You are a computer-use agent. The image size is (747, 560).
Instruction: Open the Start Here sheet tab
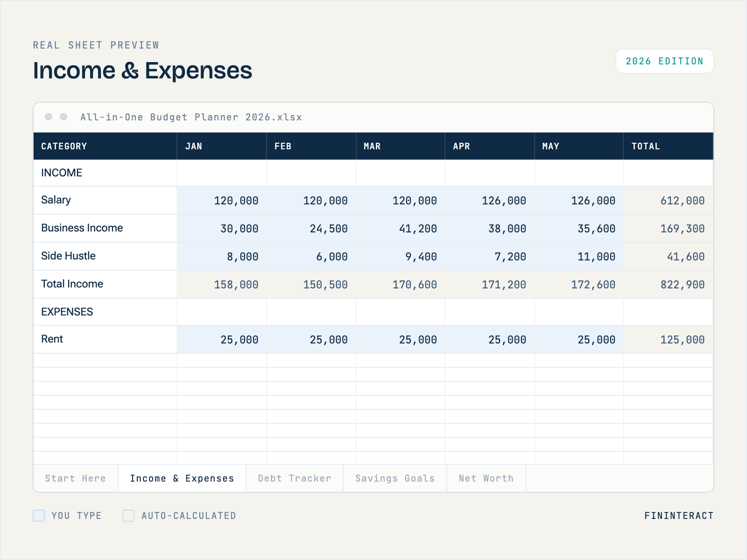click(76, 478)
